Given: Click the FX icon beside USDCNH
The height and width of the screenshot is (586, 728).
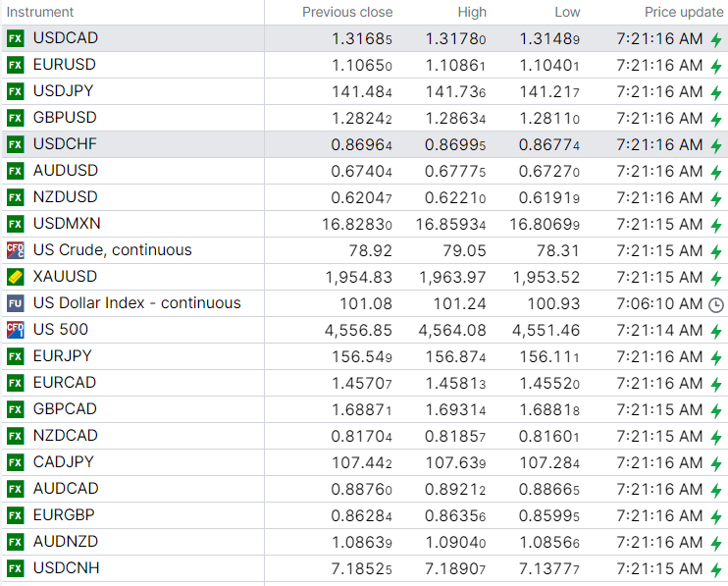Looking at the screenshot, I should pyautogui.click(x=15, y=568).
